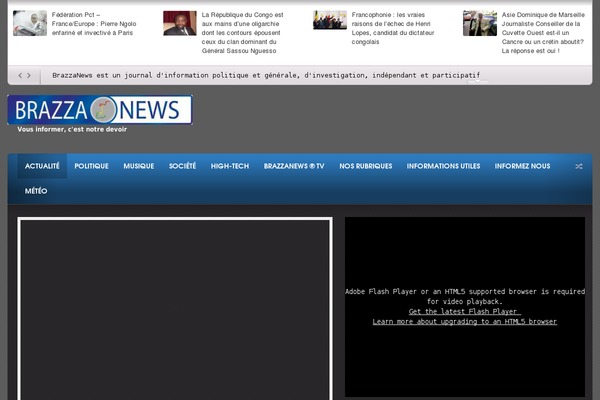The height and width of the screenshot is (400, 600).
Task: Open Francophonie Henri Lopes article link
Action: click(x=393, y=28)
